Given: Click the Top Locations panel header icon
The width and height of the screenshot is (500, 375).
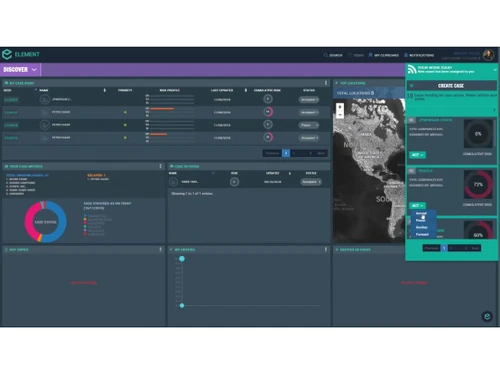Looking at the screenshot, I should click(336, 83).
